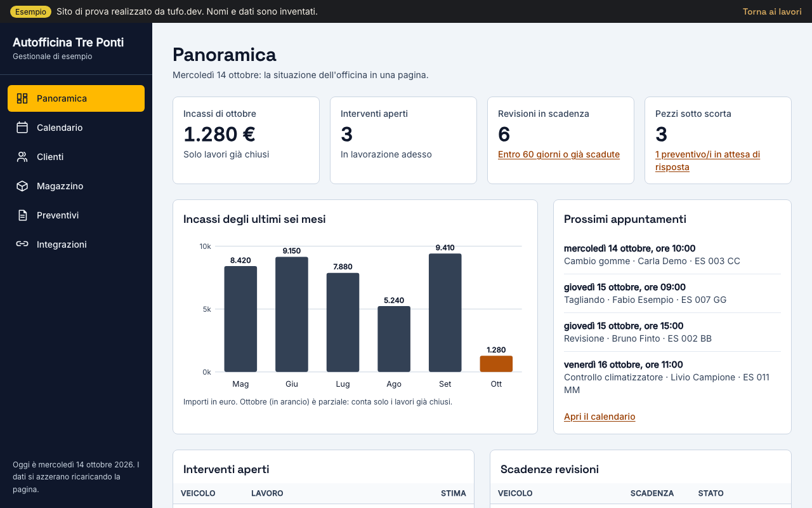Click the 'Pezzi sotto scorta' value 3
Viewport: 812px width, 508px height.
click(661, 135)
